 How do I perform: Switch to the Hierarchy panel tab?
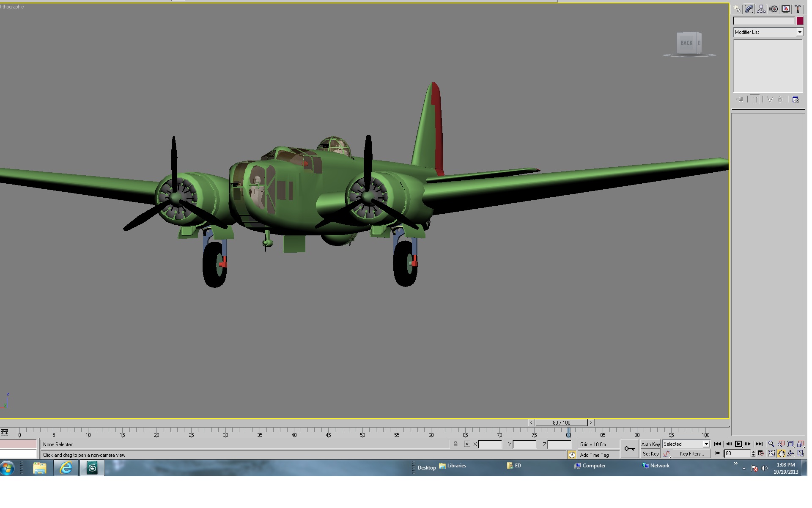pos(761,9)
